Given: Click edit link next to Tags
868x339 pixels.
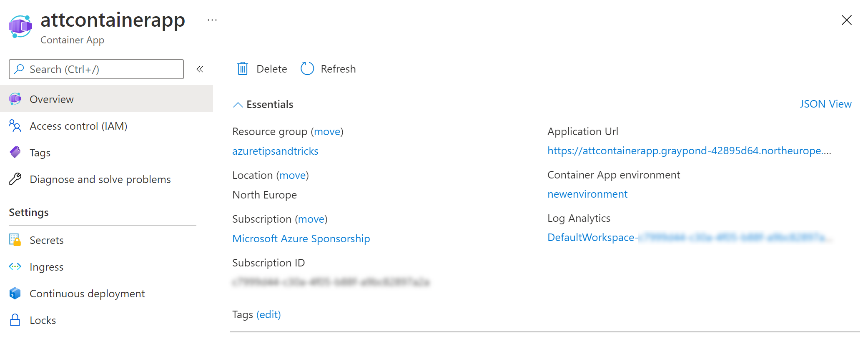Looking at the screenshot, I should [x=268, y=314].
